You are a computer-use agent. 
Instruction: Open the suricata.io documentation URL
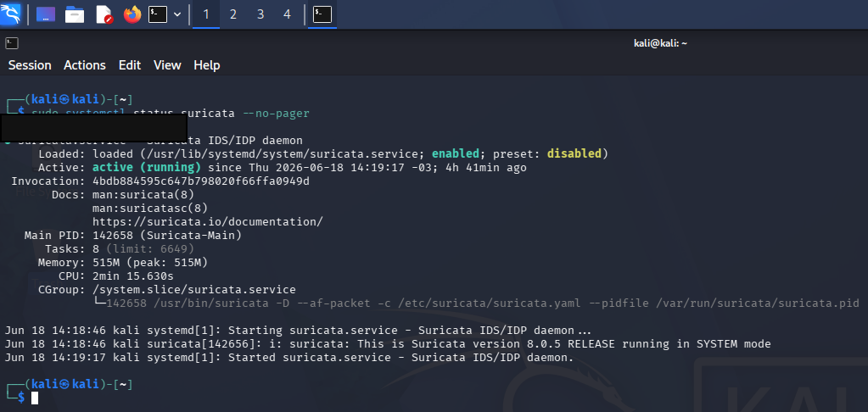tap(208, 222)
